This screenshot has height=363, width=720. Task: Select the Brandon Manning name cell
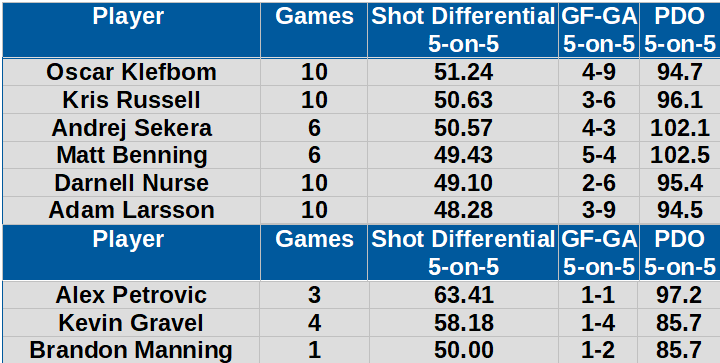coord(131,350)
